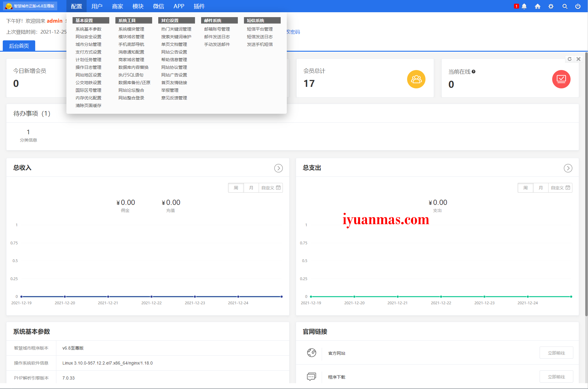The height and width of the screenshot is (389, 588).
Task: Open the 配置 top menu
Action: pyautogui.click(x=77, y=6)
